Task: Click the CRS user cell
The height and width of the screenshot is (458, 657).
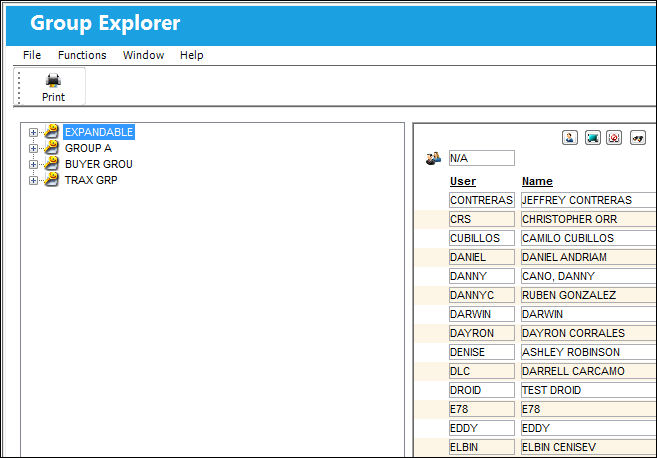Action: [x=482, y=219]
